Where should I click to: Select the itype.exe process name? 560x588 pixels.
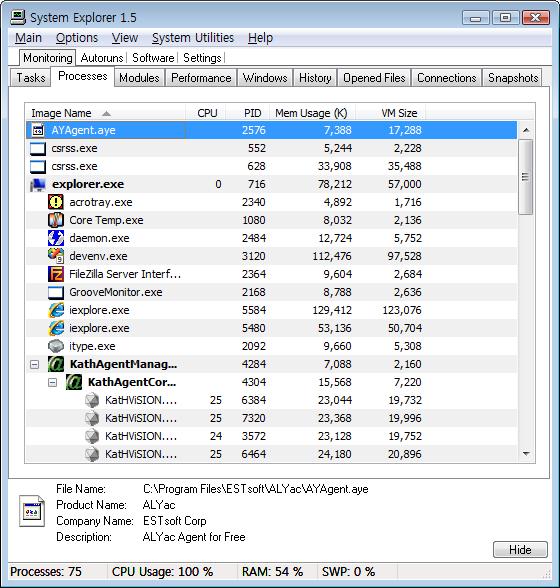(92, 346)
